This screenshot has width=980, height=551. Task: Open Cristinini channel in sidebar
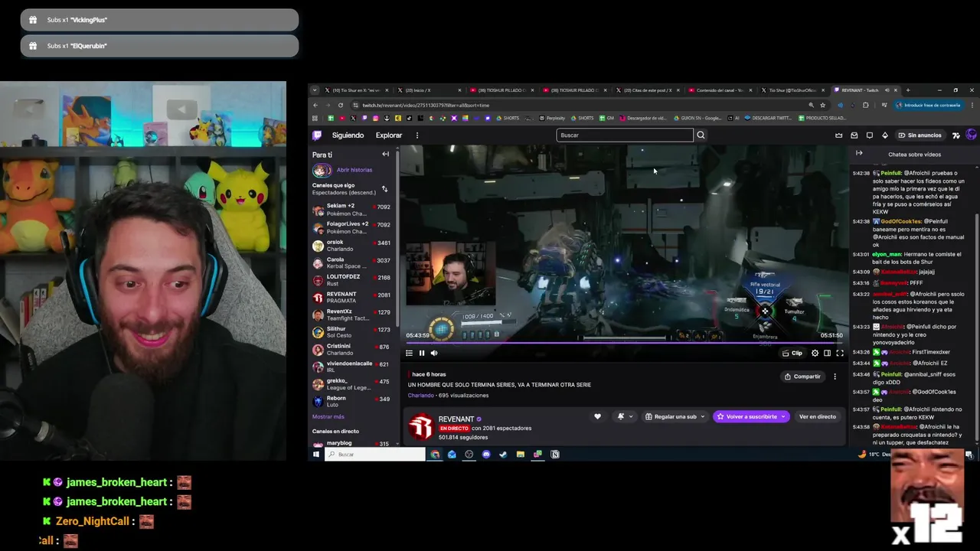point(351,349)
